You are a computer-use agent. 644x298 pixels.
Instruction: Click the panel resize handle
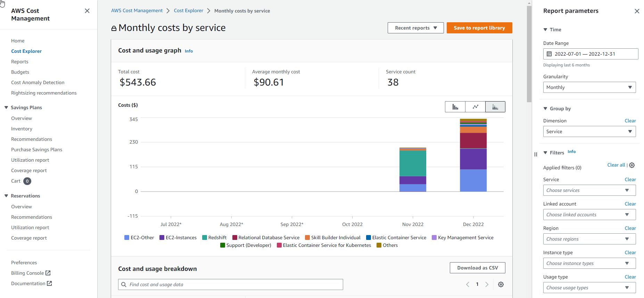point(536,154)
